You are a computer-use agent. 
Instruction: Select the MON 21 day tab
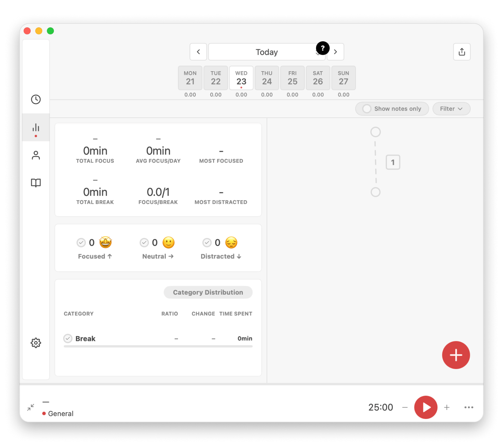190,78
